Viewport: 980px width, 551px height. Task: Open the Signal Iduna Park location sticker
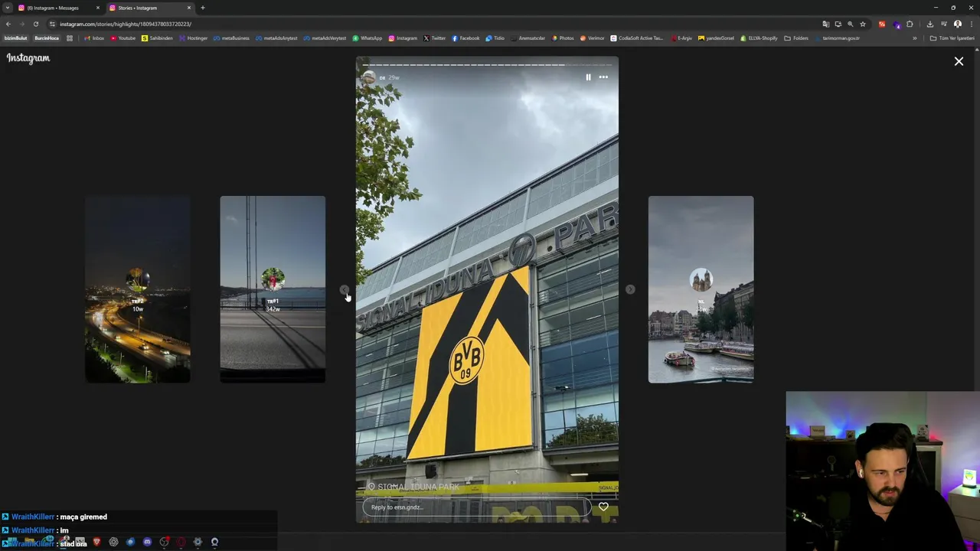[413, 487]
